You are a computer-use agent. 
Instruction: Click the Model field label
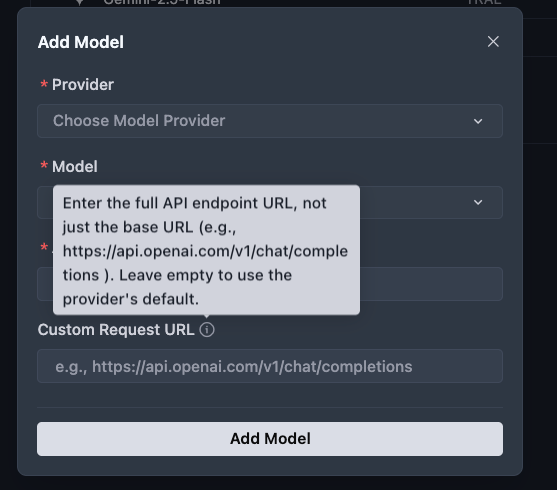(75, 166)
